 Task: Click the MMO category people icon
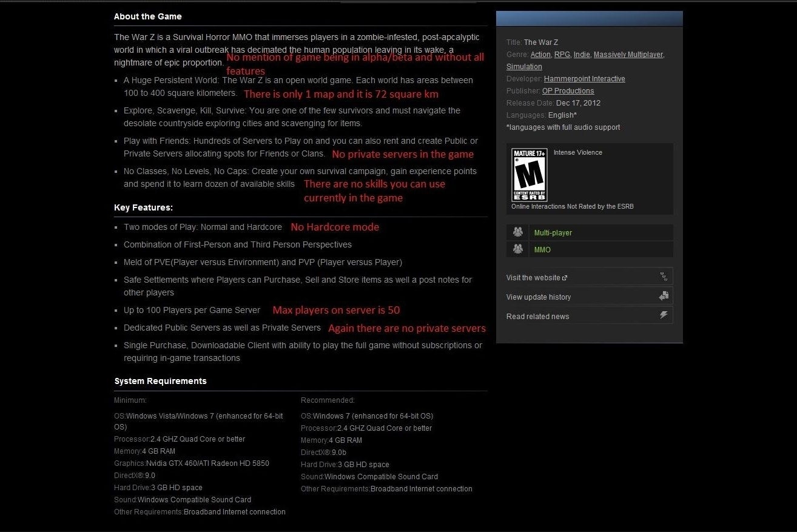pyautogui.click(x=517, y=249)
